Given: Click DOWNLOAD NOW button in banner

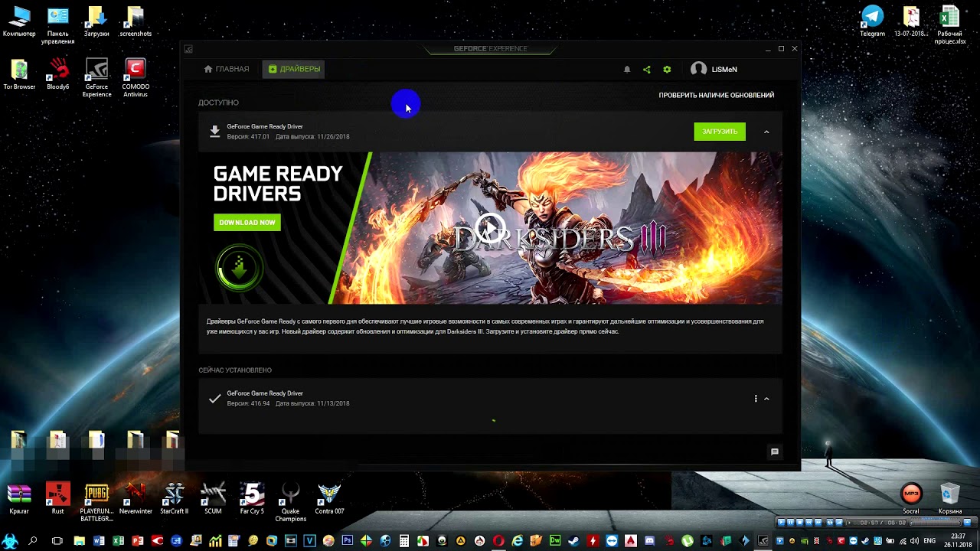Looking at the screenshot, I should click(x=247, y=223).
